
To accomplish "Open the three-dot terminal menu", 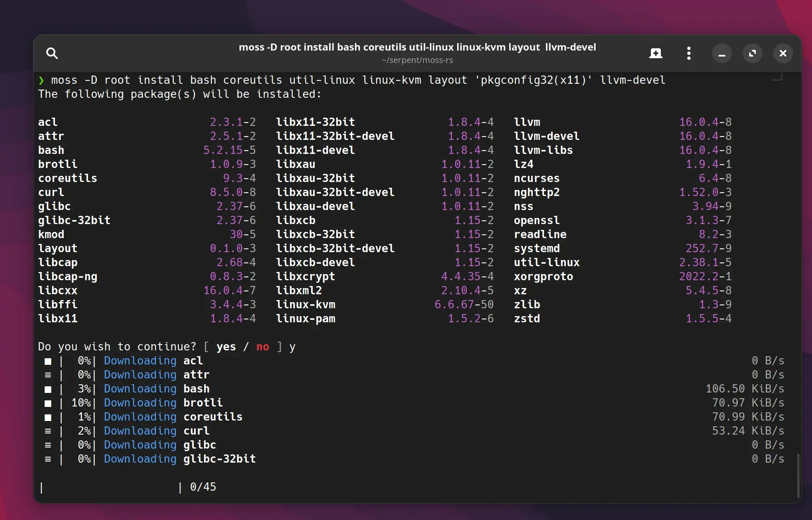I will pos(689,53).
